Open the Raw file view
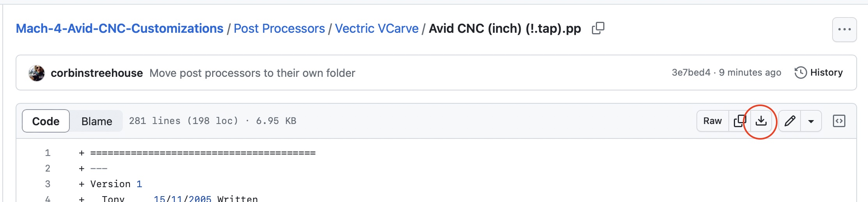The height and width of the screenshot is (202, 868). coord(712,121)
